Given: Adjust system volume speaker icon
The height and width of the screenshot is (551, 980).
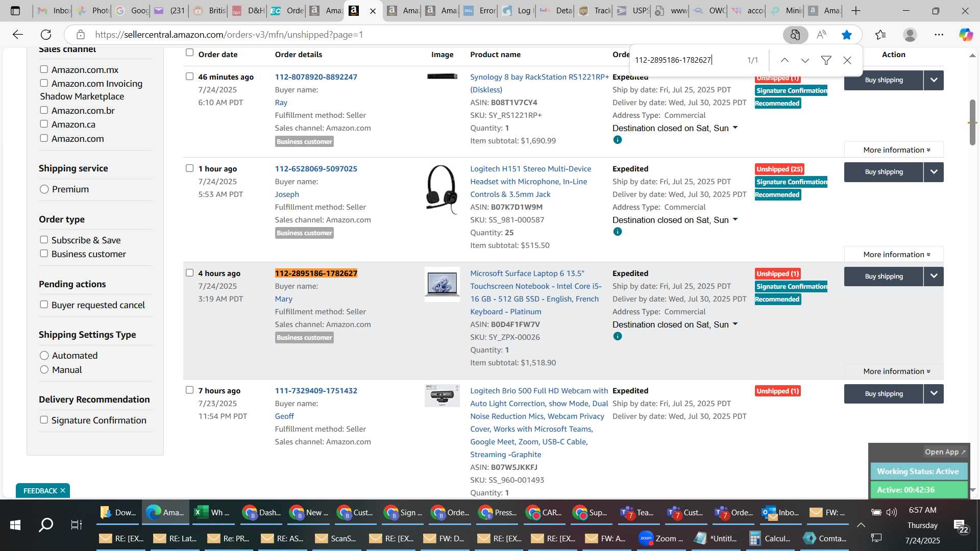Looking at the screenshot, I should [892, 512].
